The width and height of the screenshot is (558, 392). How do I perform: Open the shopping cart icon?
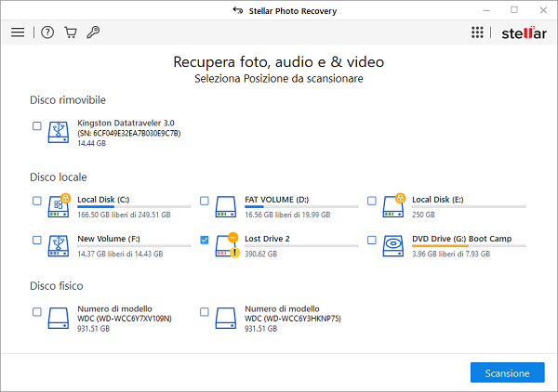tap(71, 33)
